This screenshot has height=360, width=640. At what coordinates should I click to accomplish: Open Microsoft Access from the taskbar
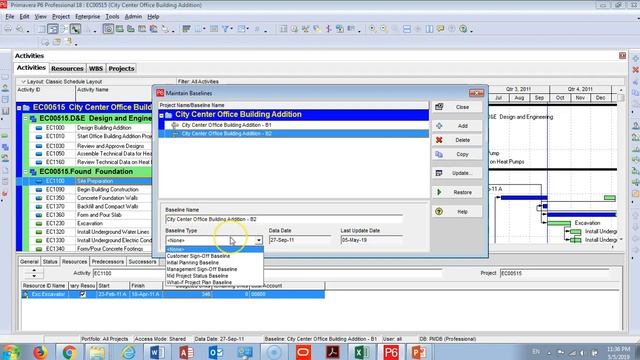tap(186, 352)
